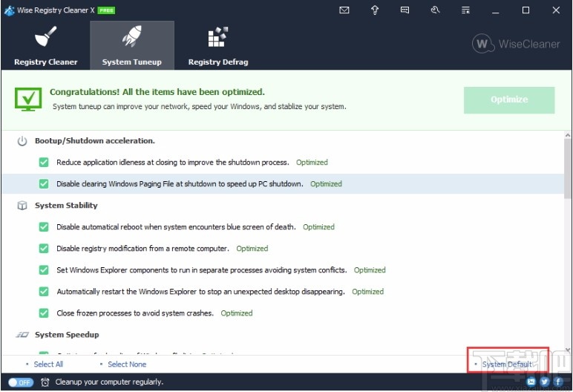Click the WiseCleaner logo
Image resolution: width=573 pixels, height=392 pixels.
(x=516, y=44)
